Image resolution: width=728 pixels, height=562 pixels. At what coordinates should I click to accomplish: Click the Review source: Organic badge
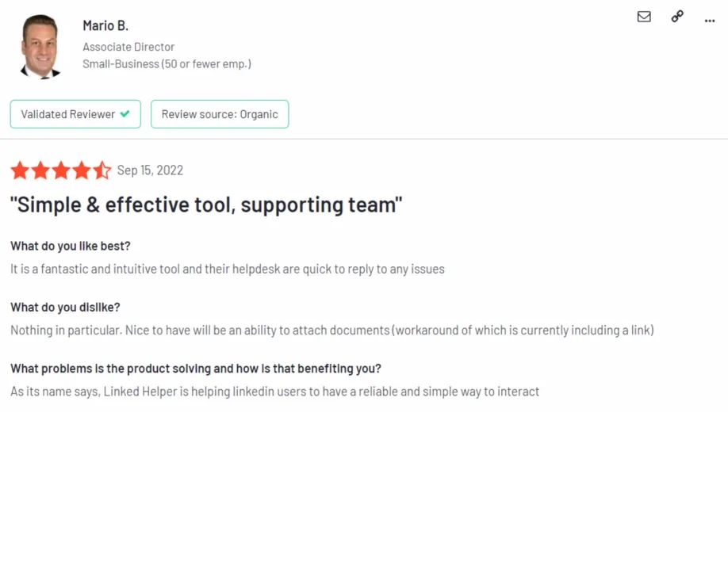[x=220, y=114]
